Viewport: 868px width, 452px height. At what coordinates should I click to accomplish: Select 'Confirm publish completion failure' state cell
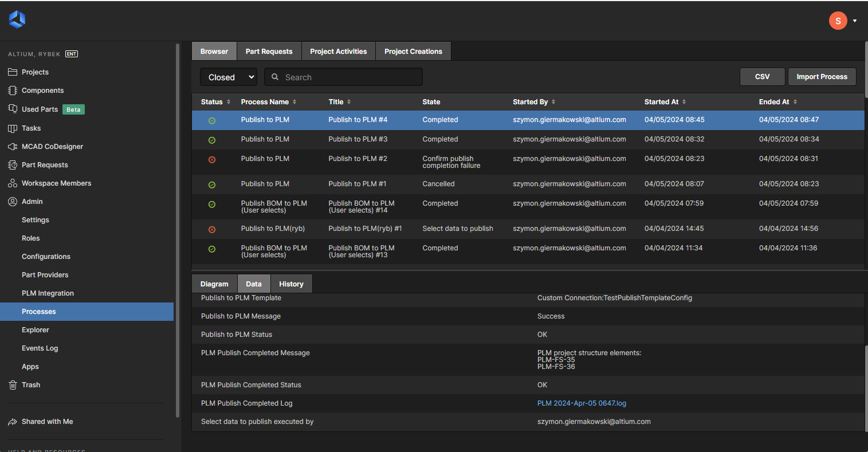tap(451, 162)
